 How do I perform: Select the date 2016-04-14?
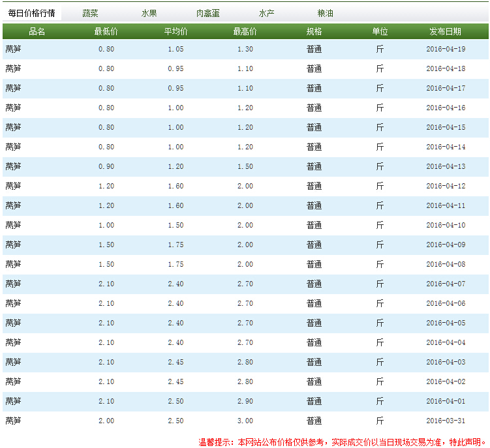(x=446, y=147)
